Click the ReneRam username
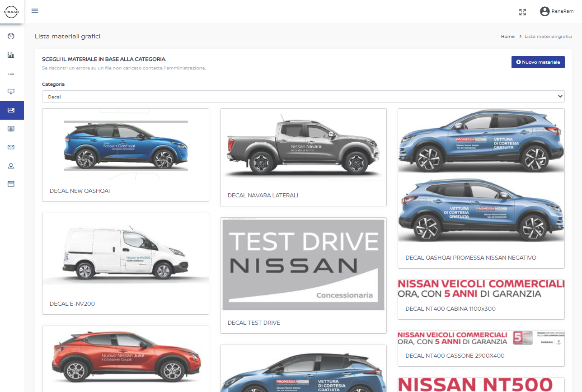The width and height of the screenshot is (582, 392). [x=563, y=11]
